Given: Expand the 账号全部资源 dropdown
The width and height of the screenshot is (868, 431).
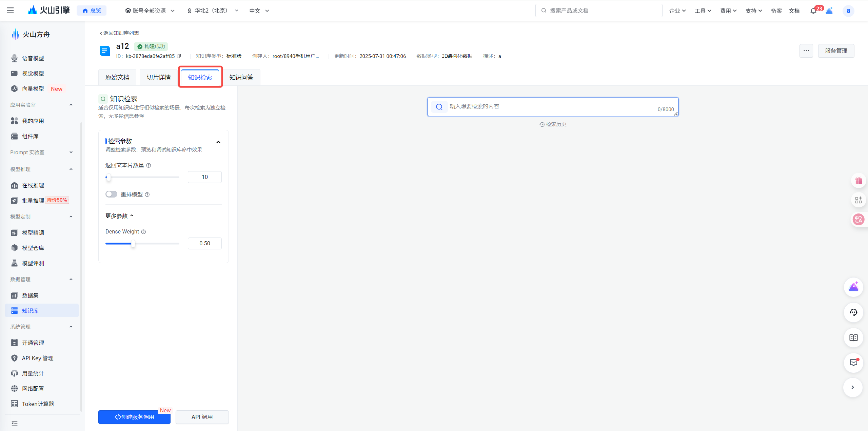Looking at the screenshot, I should click(x=150, y=11).
